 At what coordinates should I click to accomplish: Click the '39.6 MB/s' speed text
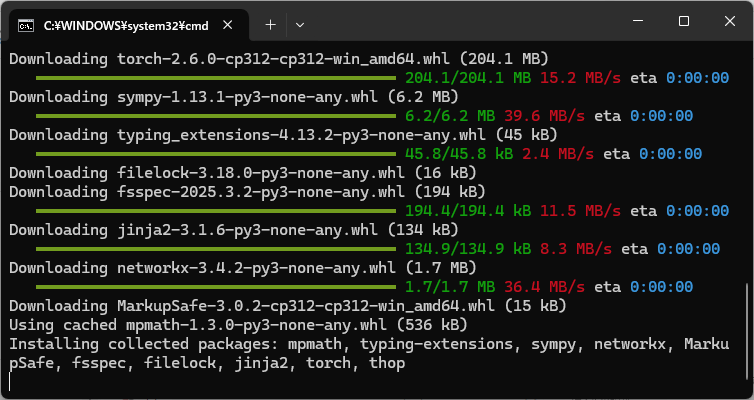click(x=544, y=116)
